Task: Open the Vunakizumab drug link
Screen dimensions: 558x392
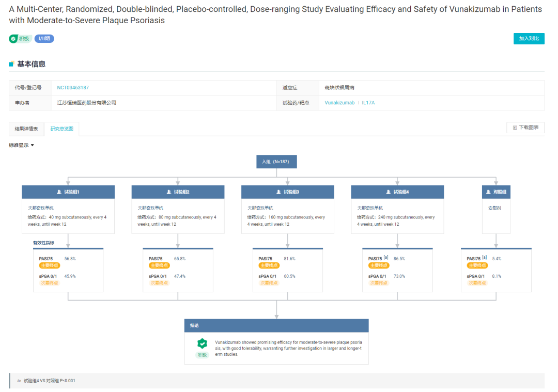Action: pyautogui.click(x=339, y=103)
